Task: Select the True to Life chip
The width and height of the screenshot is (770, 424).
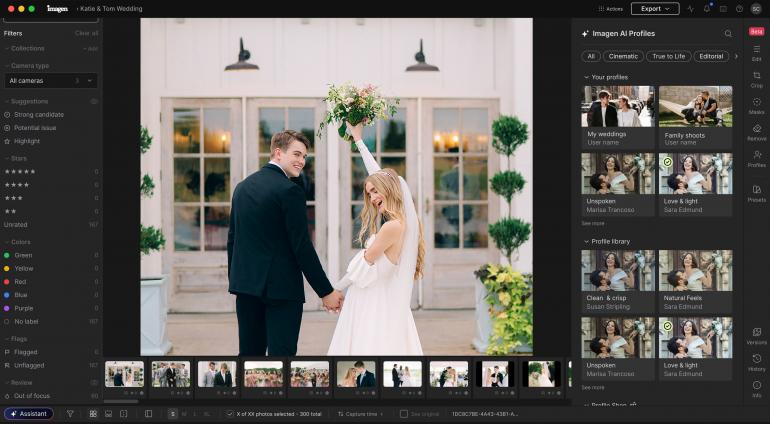Action: [x=668, y=56]
